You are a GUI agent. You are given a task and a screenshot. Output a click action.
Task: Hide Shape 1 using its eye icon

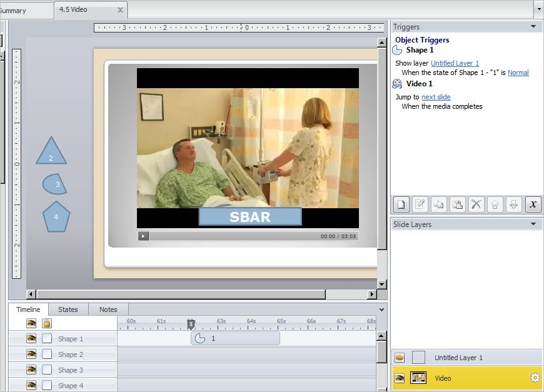31,339
